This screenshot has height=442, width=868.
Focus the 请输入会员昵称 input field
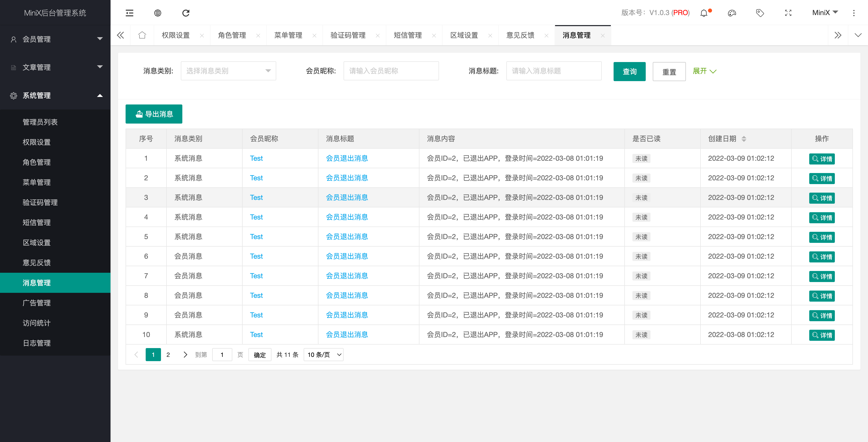(391, 71)
